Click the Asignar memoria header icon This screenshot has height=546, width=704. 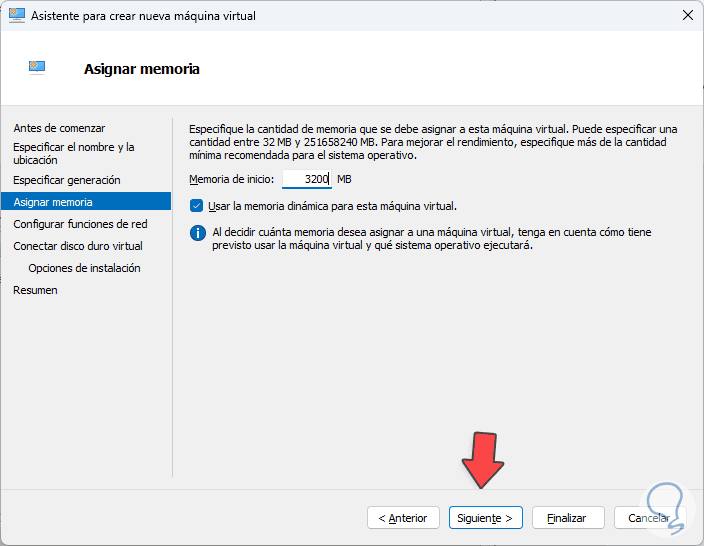pos(37,68)
